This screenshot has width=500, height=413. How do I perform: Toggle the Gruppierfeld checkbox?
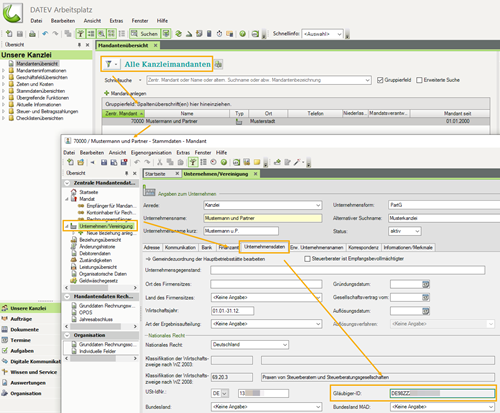(x=380, y=80)
